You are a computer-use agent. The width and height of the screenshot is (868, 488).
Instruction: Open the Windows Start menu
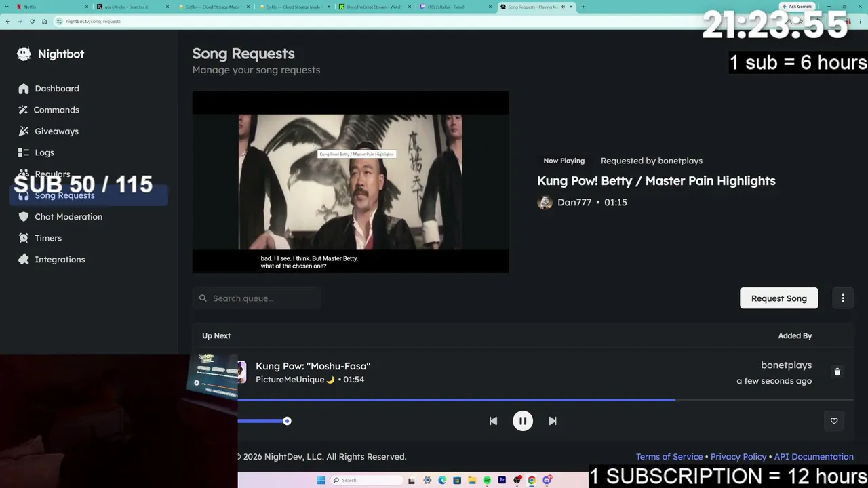click(321, 481)
